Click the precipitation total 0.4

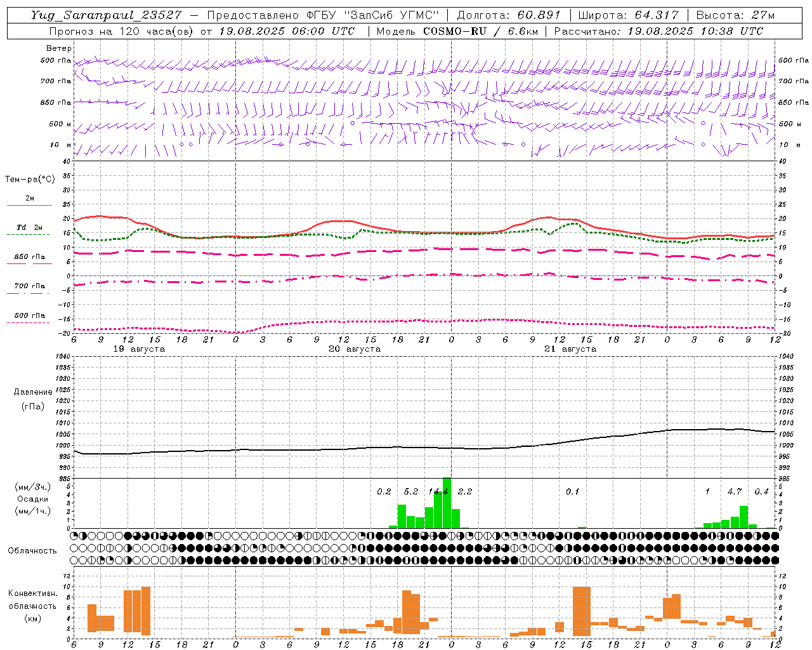point(761,492)
